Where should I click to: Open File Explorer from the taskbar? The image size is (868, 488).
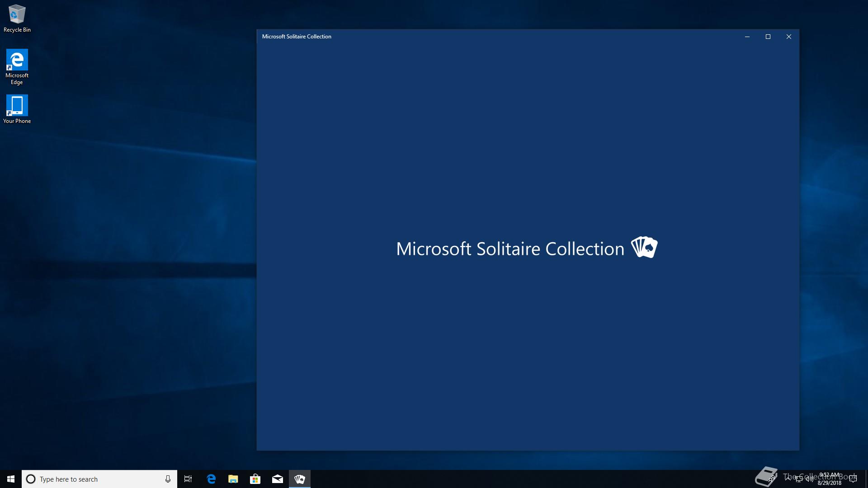click(233, 479)
